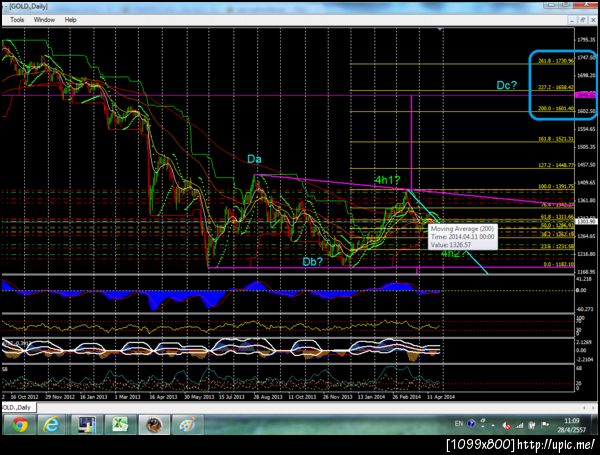Image resolution: width=600 pixels, height=455 pixels.
Task: Click the current price tag 1303.90
Action: click(x=585, y=222)
